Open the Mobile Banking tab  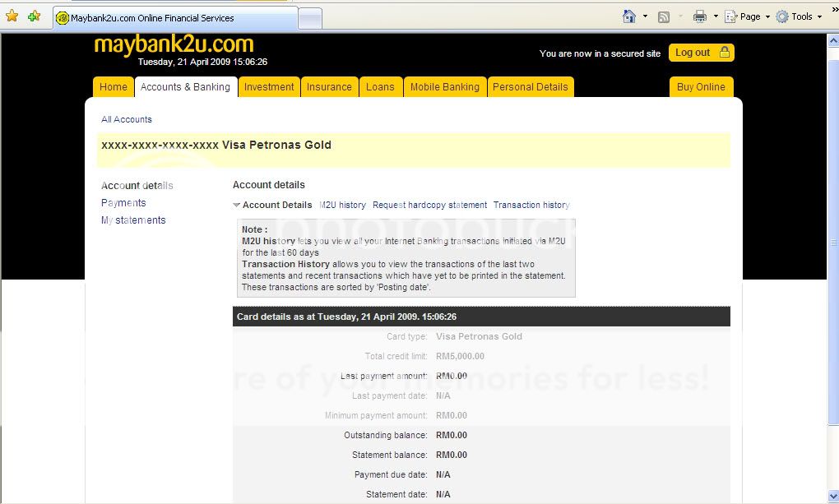click(444, 87)
